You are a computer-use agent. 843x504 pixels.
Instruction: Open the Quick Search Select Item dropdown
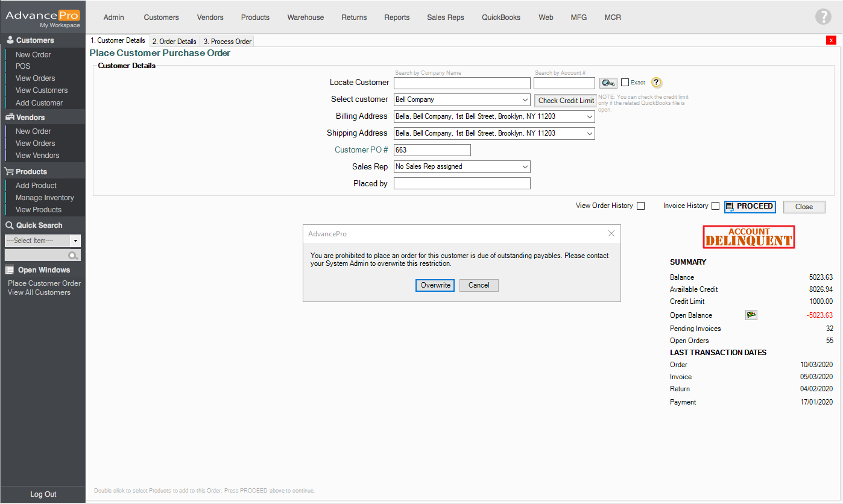pyautogui.click(x=75, y=241)
